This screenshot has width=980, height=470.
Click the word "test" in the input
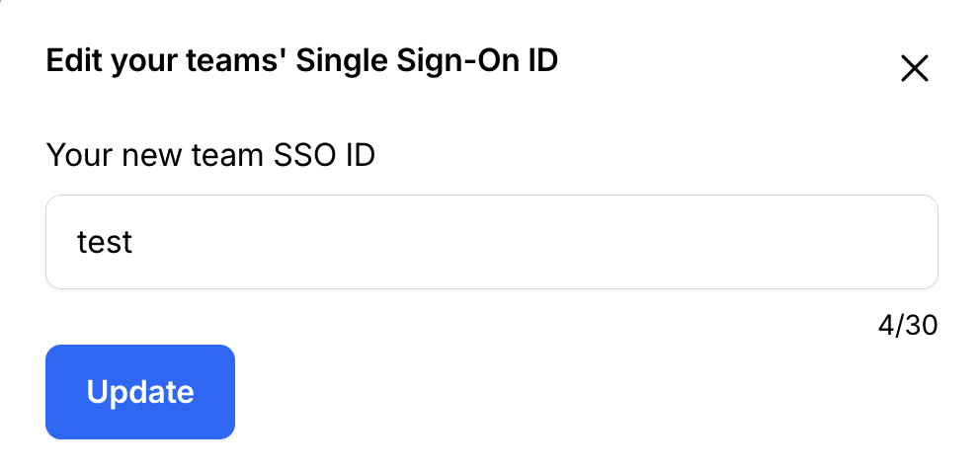[x=105, y=242]
